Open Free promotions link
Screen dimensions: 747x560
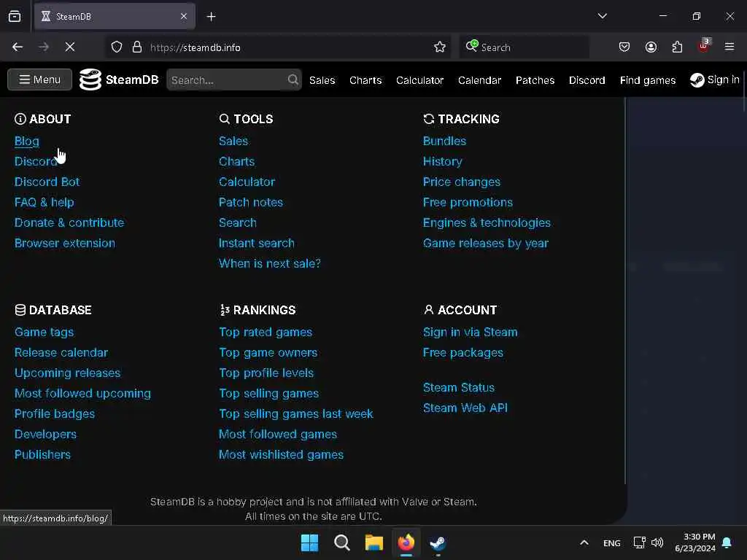[468, 203]
